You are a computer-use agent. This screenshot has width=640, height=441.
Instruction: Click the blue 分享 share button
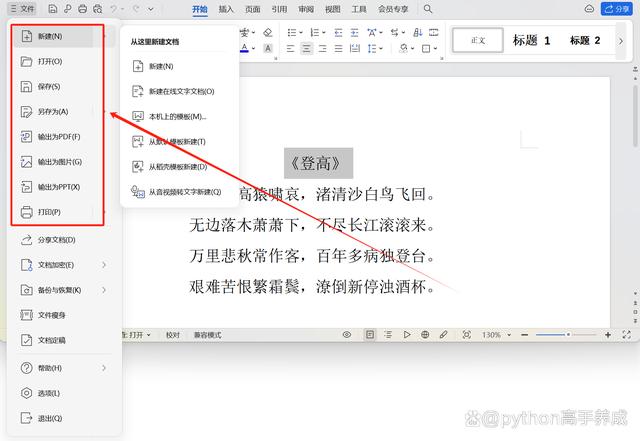pos(616,9)
